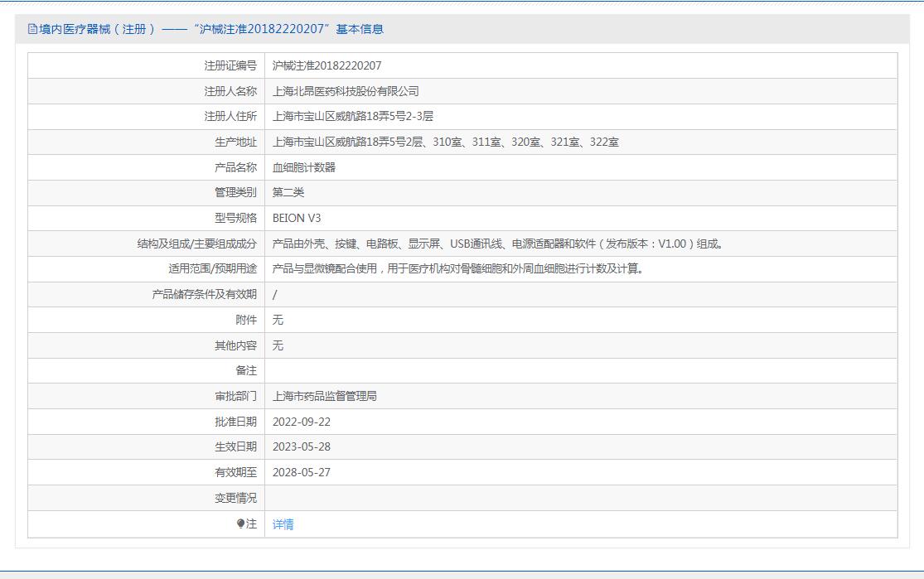Click the document icon before 境内医疗器械
924x579 pixels.
(32, 29)
